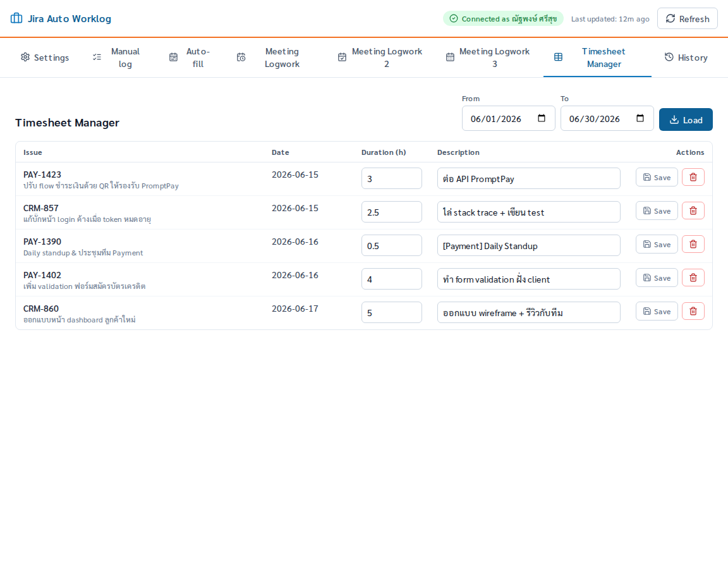Click the issue key PAY-1390

(x=42, y=242)
